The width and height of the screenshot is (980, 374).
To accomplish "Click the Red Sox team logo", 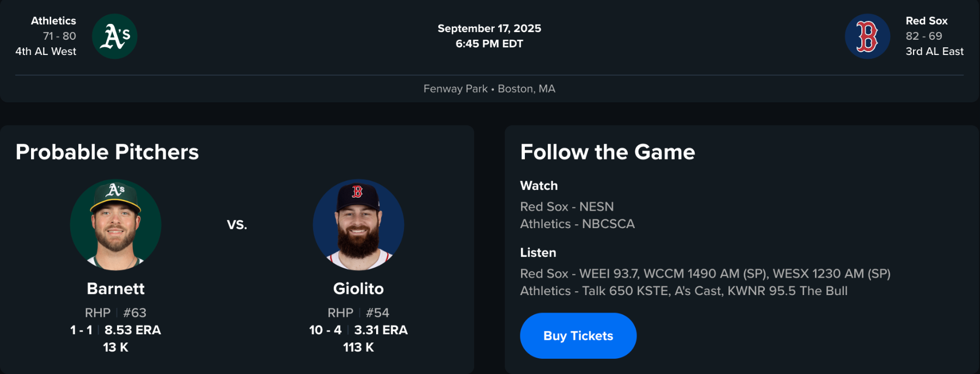I will pyautogui.click(x=867, y=36).
